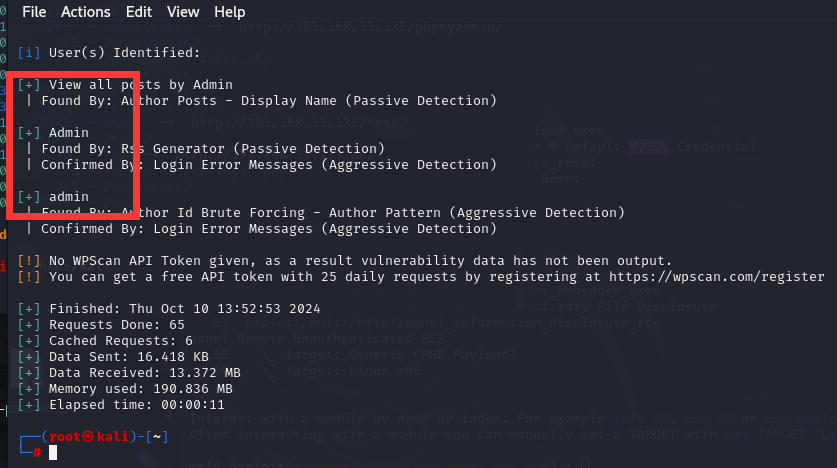Click the blinking cursor block at the prompt
This screenshot has height=468, width=837.
coord(53,453)
